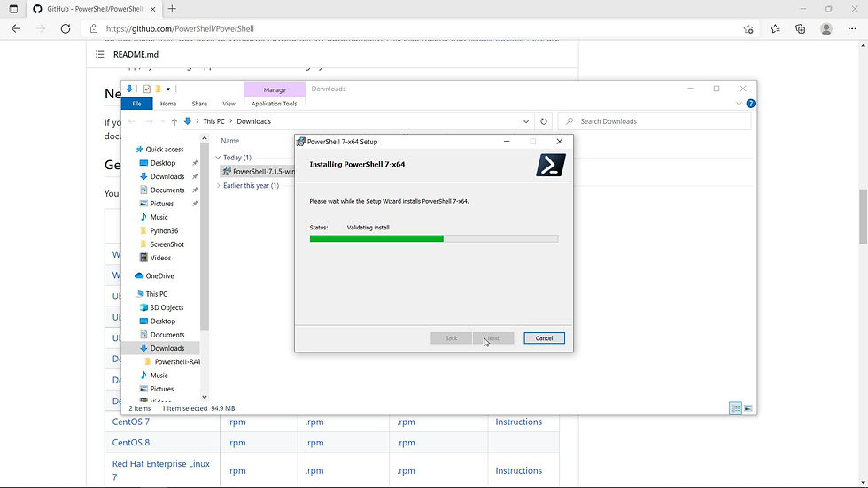Minimize the PowerShell 7-x64 Setup dialog
Screen dimensions: 868x488
point(507,142)
